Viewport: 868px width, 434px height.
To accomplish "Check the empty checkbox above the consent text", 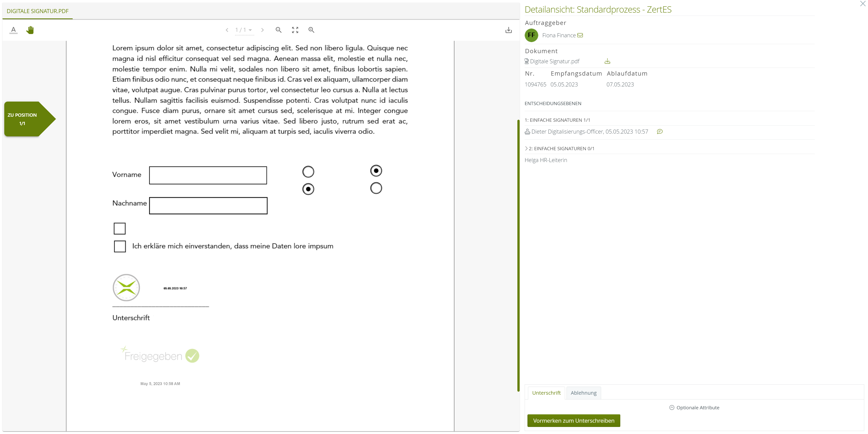I will tap(120, 228).
